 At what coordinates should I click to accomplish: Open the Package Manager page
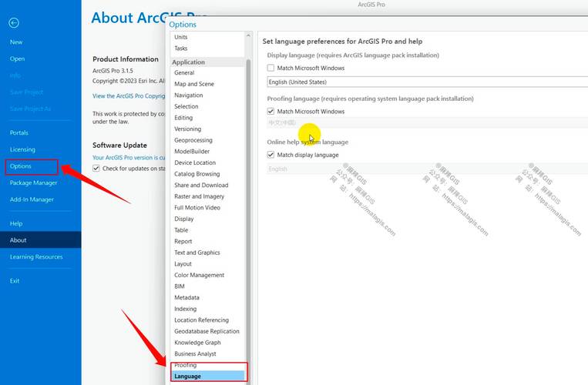33,182
